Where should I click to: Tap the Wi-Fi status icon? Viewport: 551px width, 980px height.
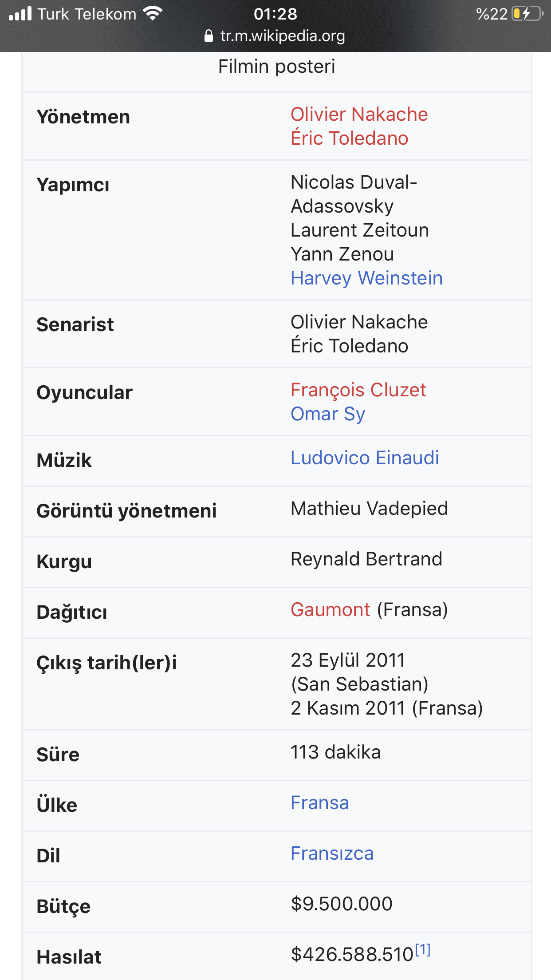pos(153,14)
